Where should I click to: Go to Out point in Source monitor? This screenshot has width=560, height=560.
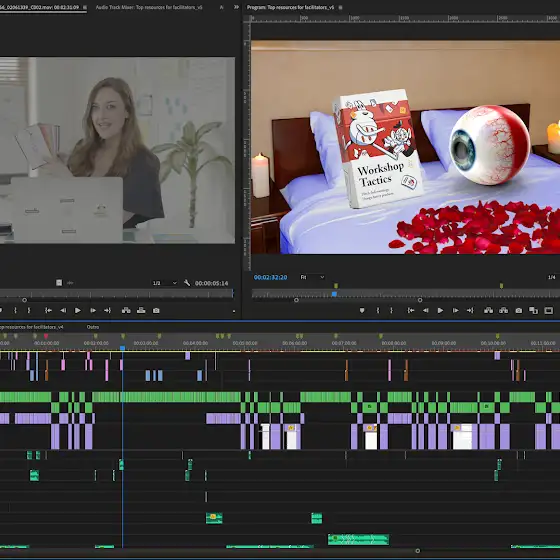click(x=108, y=311)
